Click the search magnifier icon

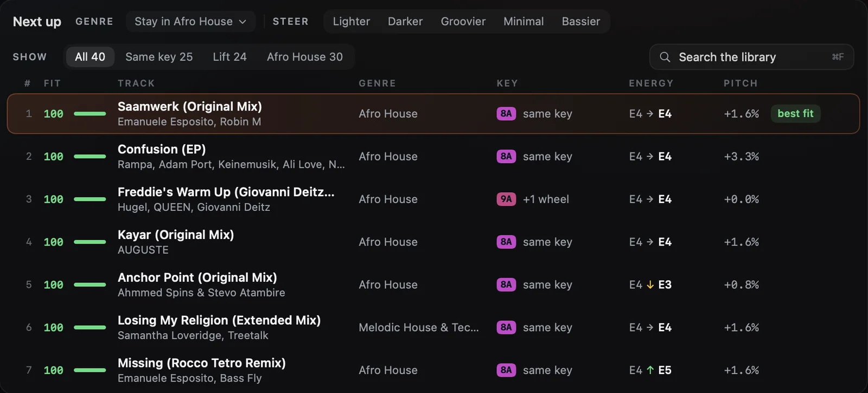click(x=665, y=57)
